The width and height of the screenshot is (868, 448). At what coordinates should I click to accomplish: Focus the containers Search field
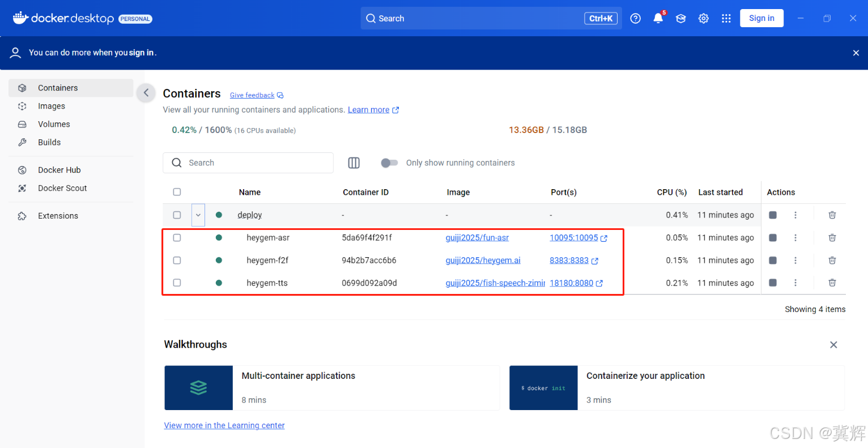248,163
